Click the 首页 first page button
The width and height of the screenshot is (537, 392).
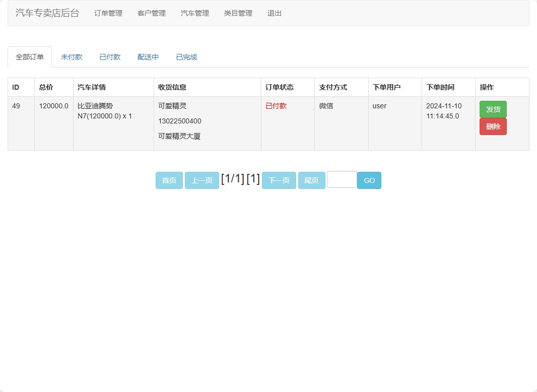pyautogui.click(x=169, y=180)
